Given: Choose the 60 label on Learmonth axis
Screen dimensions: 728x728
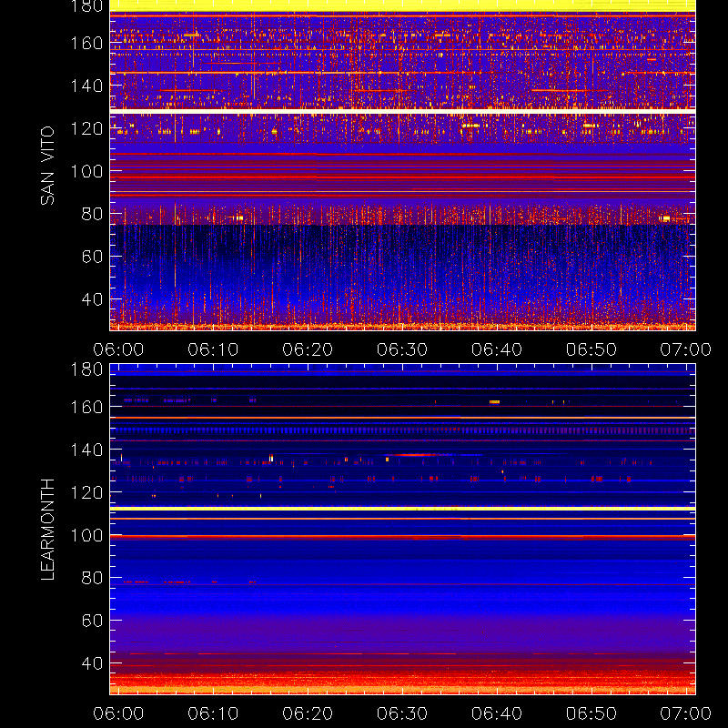Looking at the screenshot, I should click(x=92, y=621).
